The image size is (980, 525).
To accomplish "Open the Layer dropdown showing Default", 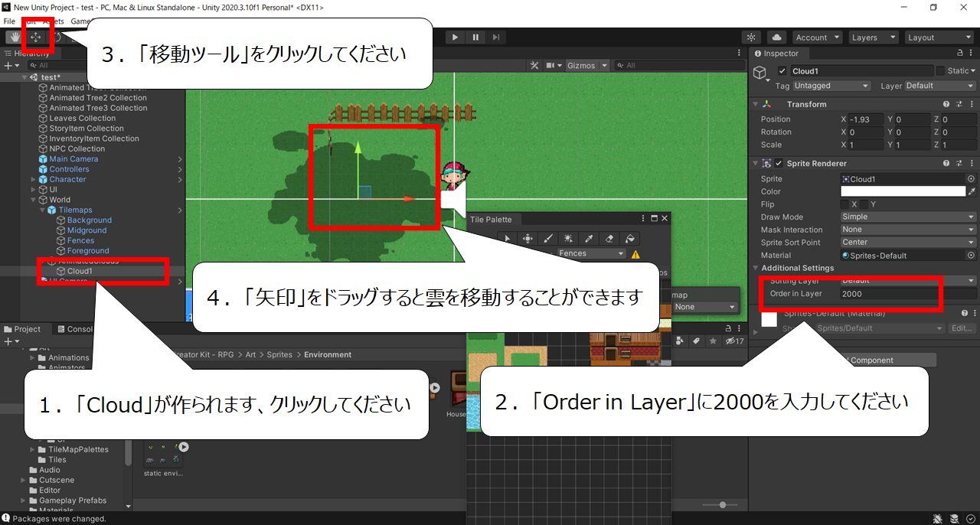I will [940, 86].
